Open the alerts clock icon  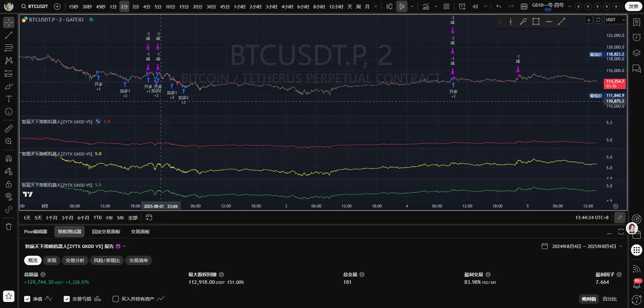pos(636,37)
